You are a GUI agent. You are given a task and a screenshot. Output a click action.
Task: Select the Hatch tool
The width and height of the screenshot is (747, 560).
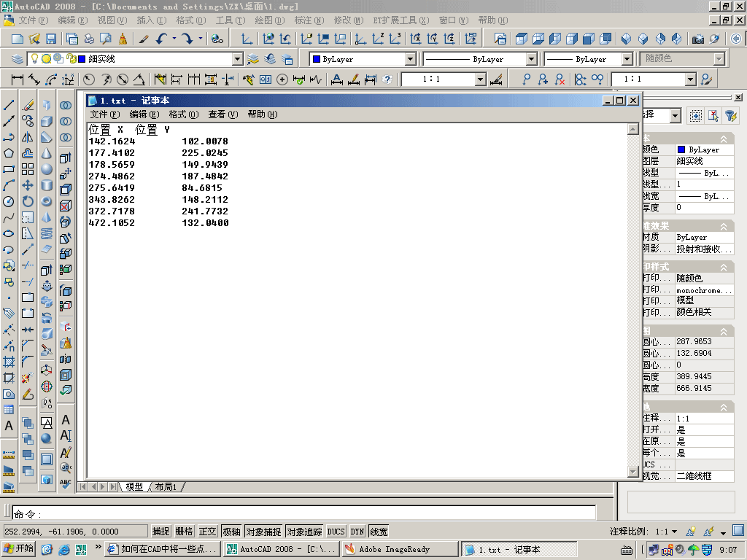tap(9, 362)
